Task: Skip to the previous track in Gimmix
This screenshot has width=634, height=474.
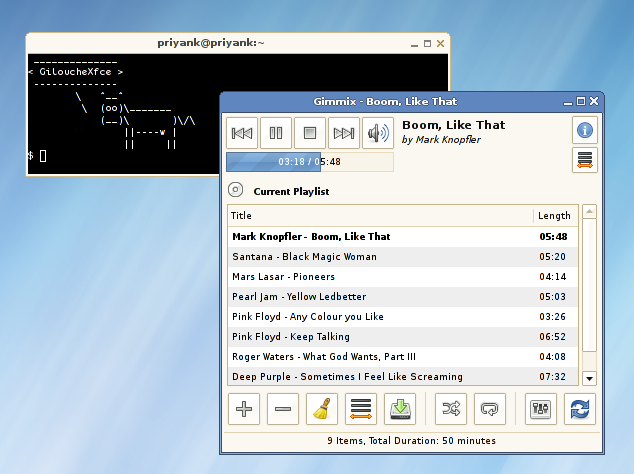Action: coord(242,133)
